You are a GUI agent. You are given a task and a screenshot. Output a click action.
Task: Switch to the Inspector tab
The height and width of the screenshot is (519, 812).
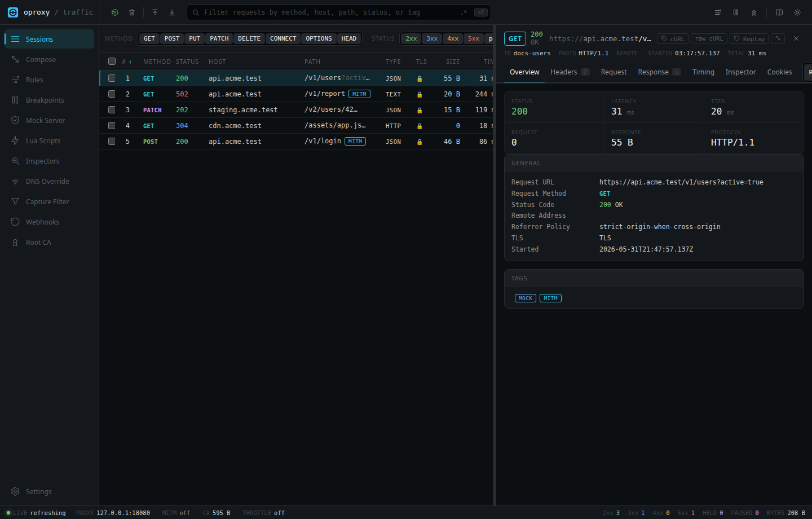point(740,72)
